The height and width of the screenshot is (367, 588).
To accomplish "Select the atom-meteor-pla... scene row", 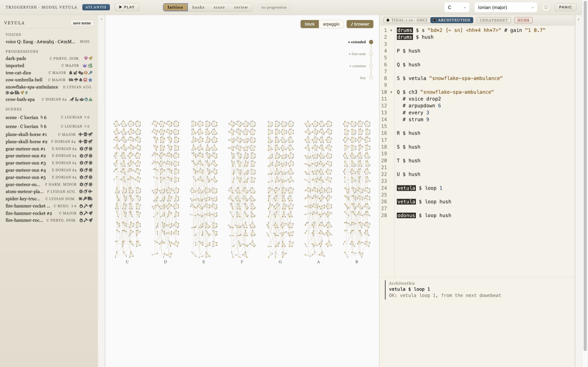I will point(49,191).
